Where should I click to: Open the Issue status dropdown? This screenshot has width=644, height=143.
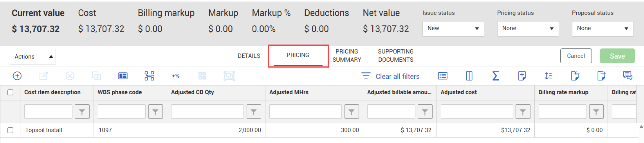[453, 29]
